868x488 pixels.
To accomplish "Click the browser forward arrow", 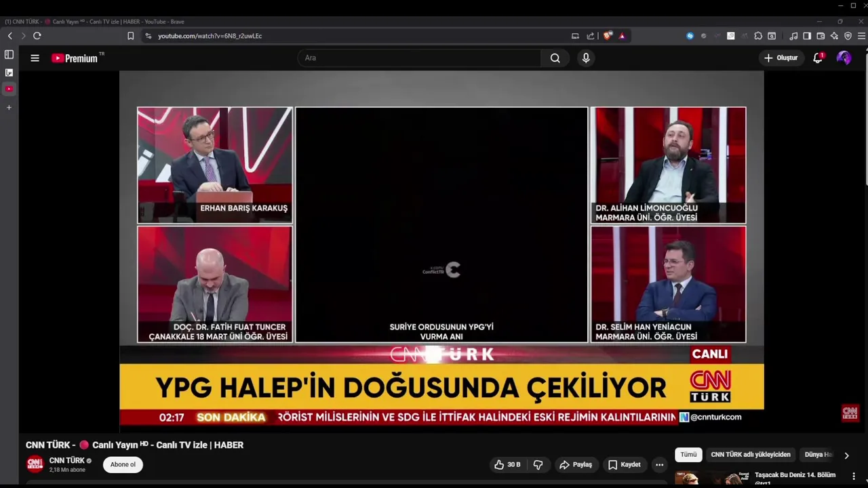I will (23, 36).
